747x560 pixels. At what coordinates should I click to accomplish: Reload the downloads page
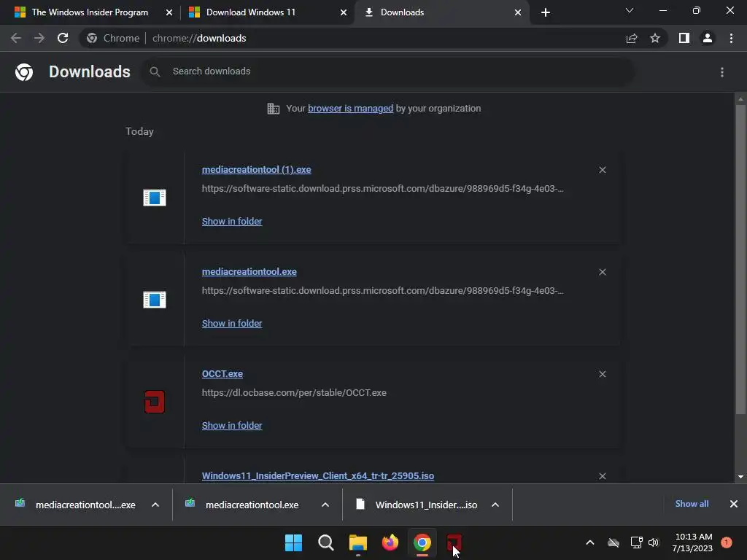tap(63, 38)
